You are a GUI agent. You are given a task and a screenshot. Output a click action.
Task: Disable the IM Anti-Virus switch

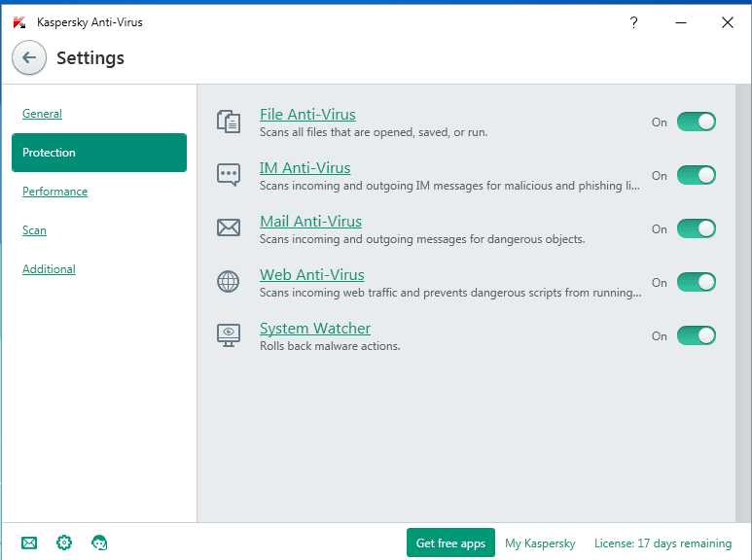(x=697, y=175)
